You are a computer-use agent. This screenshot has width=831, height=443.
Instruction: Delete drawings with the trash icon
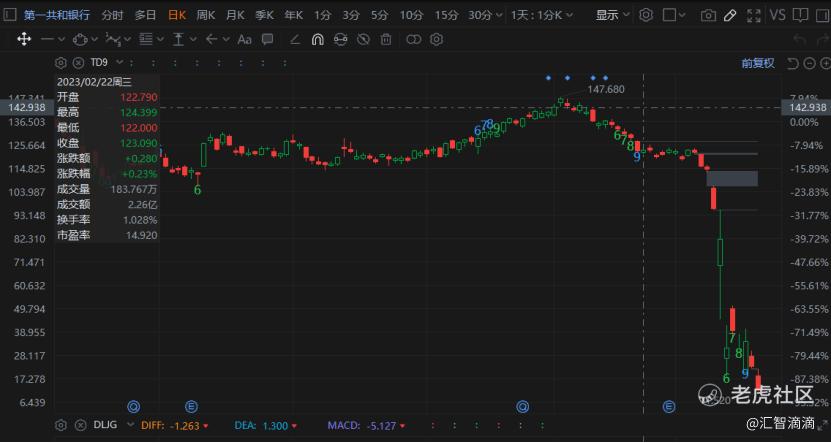pyautogui.click(x=386, y=39)
